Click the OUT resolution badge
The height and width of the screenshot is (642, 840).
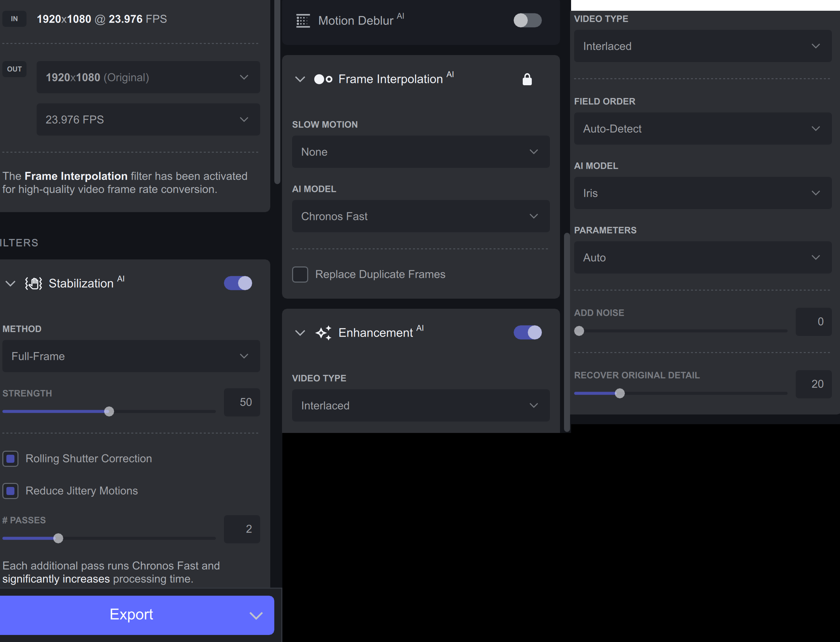click(14, 69)
